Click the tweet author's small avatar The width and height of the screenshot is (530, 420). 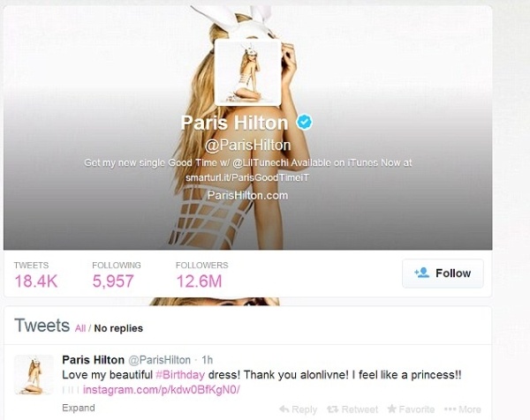[x=34, y=375]
